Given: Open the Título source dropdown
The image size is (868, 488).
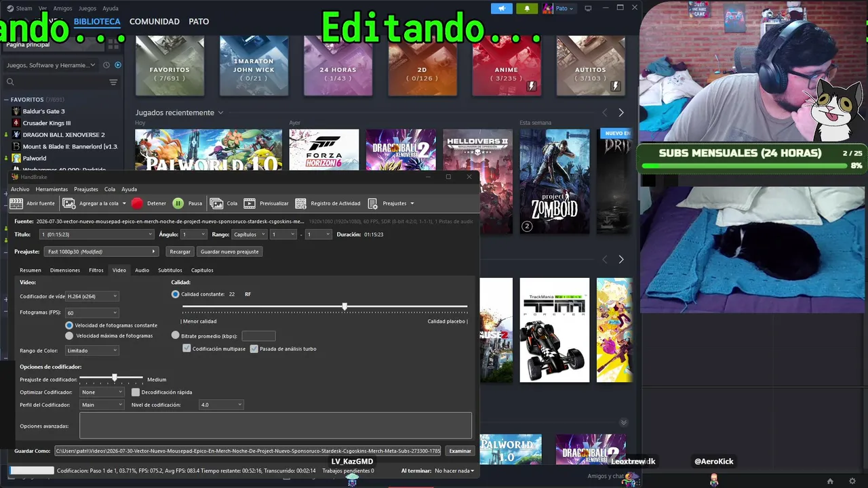Looking at the screenshot, I should (96, 235).
